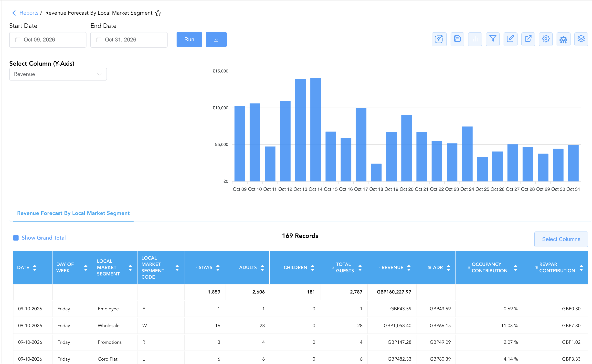Screen dimensions: 592x364
Task: Sort by the REVENUE column arrows
Action: (409, 268)
